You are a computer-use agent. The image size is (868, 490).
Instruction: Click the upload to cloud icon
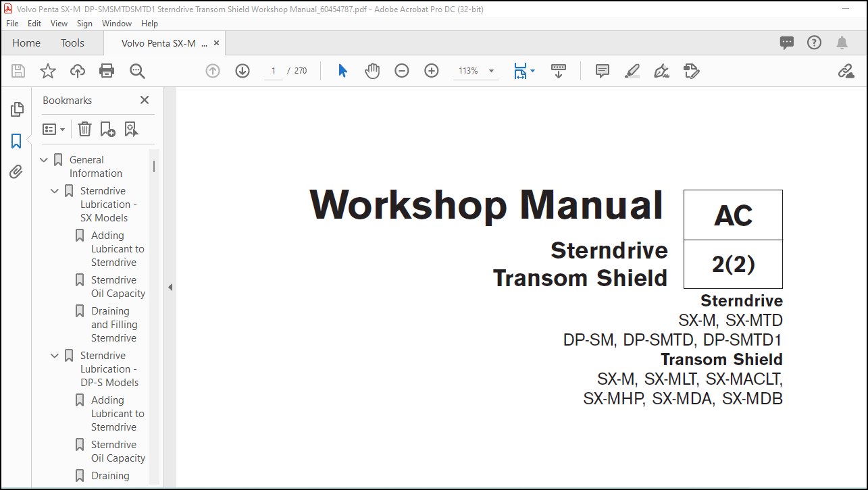point(78,71)
